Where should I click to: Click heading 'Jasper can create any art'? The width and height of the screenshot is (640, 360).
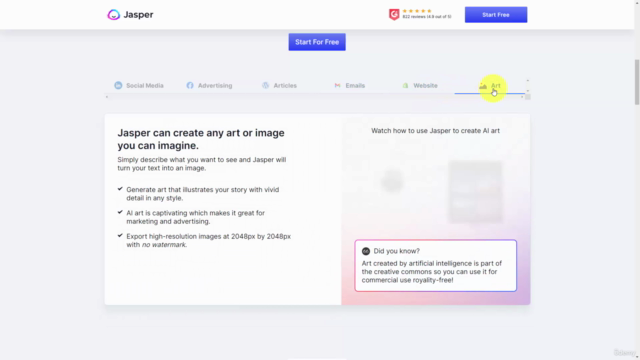(x=201, y=139)
